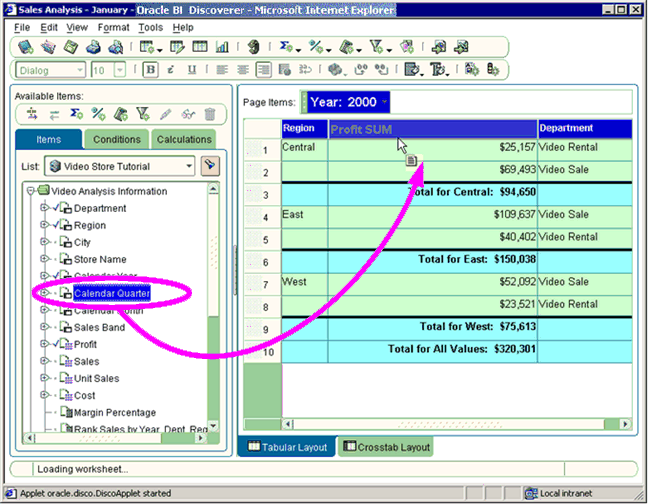The image size is (648, 504).
Task: Click the pencil Edit icon under Available Items
Action: pos(165,114)
